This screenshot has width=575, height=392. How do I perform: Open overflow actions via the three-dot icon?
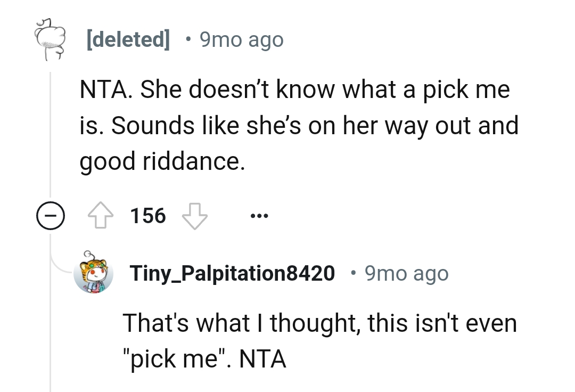(259, 215)
